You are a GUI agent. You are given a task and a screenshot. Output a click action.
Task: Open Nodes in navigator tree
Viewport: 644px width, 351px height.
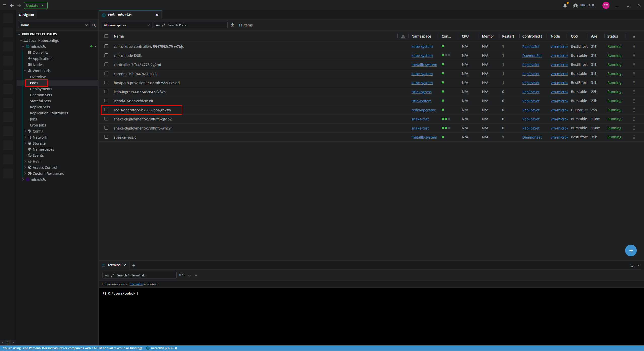[x=38, y=65]
